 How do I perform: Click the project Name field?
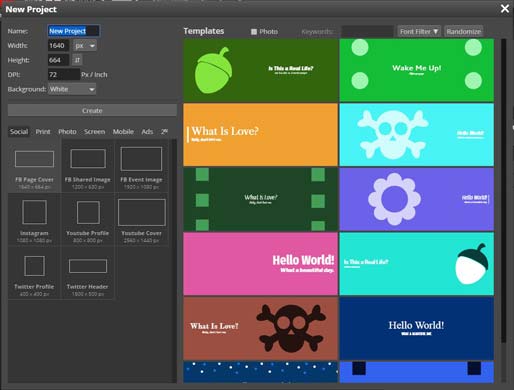click(74, 31)
